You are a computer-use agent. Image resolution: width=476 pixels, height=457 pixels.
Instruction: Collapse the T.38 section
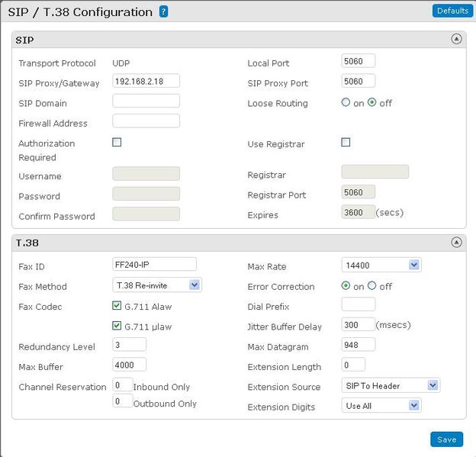click(x=456, y=243)
